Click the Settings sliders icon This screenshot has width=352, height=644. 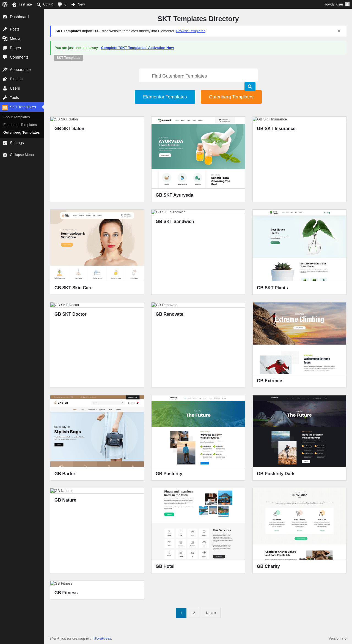[5, 143]
